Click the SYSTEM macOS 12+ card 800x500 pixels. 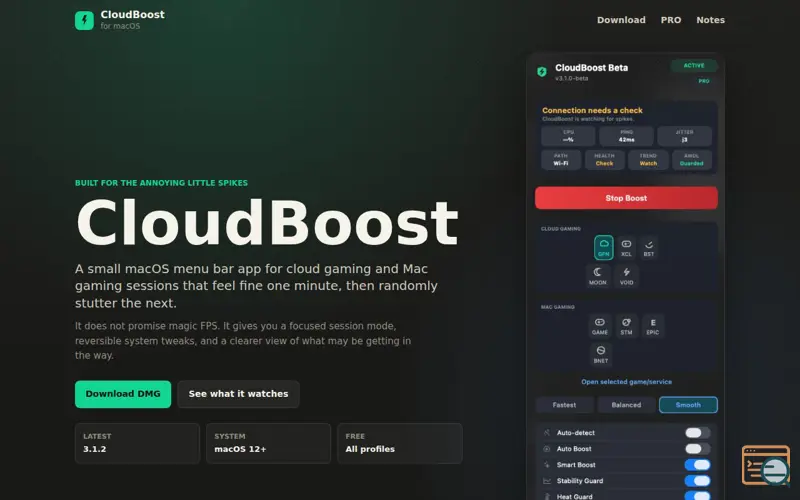point(268,443)
